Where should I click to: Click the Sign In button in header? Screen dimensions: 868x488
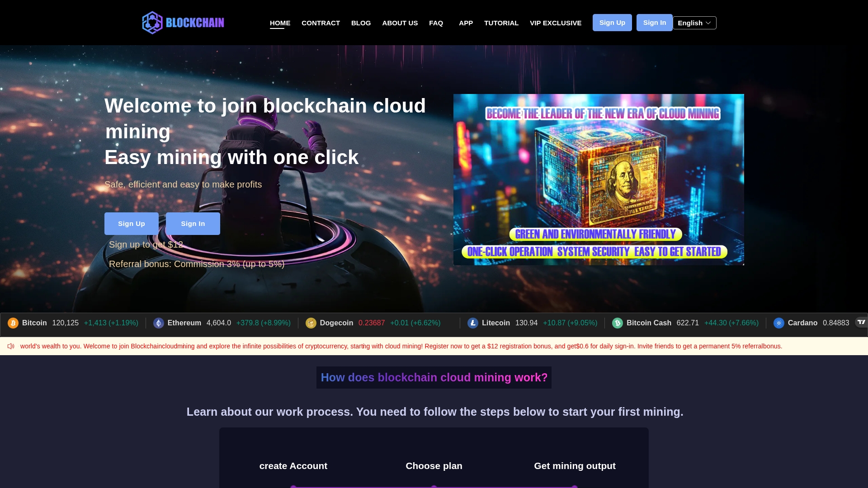click(x=655, y=23)
